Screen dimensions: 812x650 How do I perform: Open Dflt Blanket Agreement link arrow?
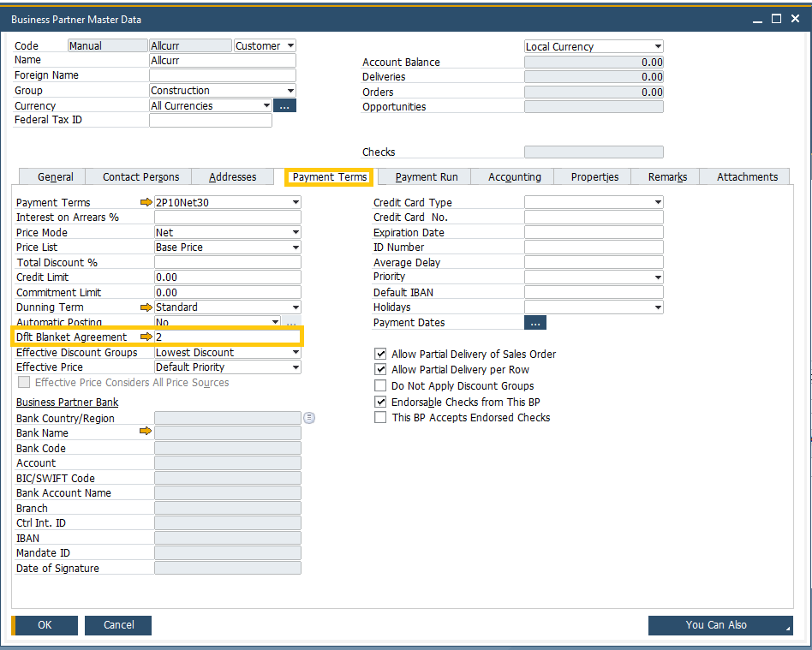click(146, 337)
